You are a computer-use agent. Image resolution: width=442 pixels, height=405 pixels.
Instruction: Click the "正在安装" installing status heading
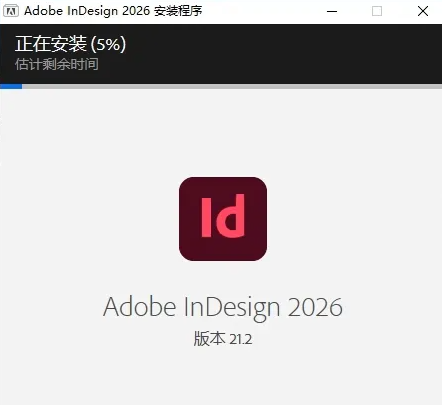click(51, 44)
